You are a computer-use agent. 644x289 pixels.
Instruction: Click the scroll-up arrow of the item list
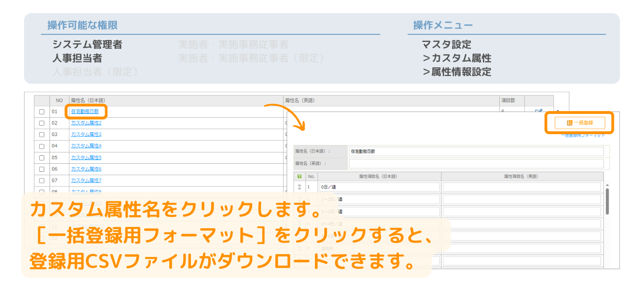607,185
